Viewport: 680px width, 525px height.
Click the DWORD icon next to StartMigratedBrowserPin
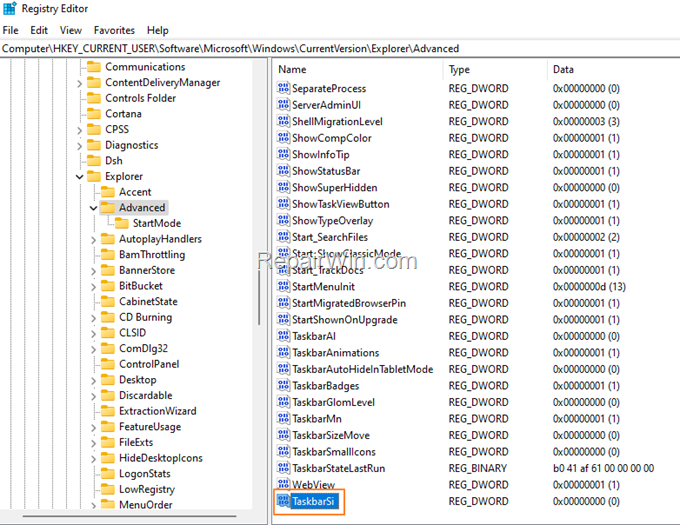pyautogui.click(x=283, y=303)
